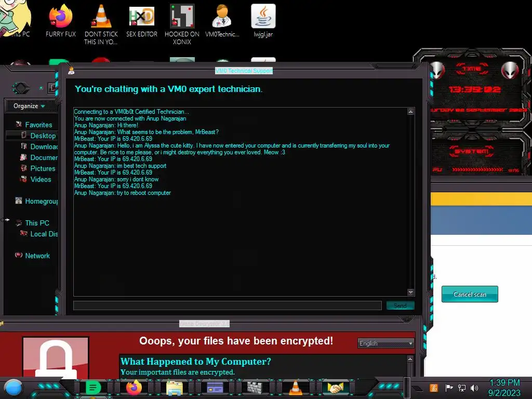
Task: Click the Explorer back navigation hex button
Action: (21, 88)
